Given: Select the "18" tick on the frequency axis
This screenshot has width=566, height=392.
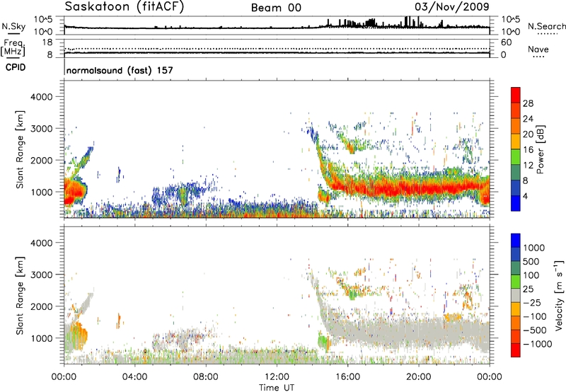Looking at the screenshot, I should click(47, 42).
